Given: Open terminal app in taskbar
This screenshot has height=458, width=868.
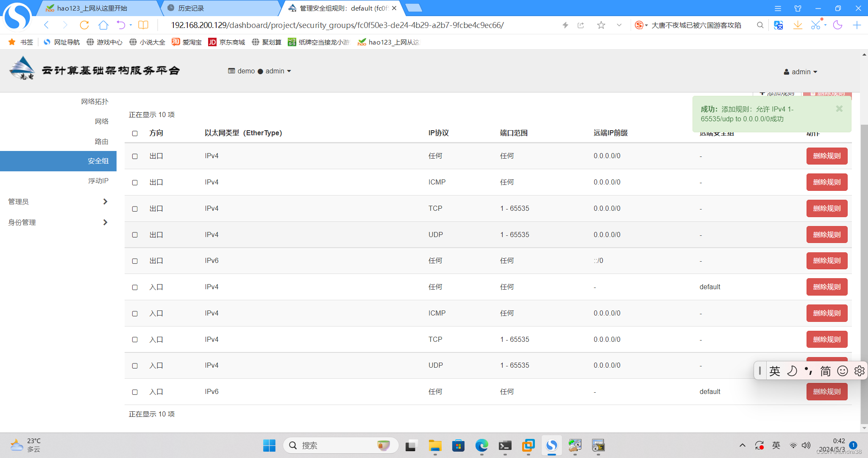Looking at the screenshot, I should pos(505,445).
